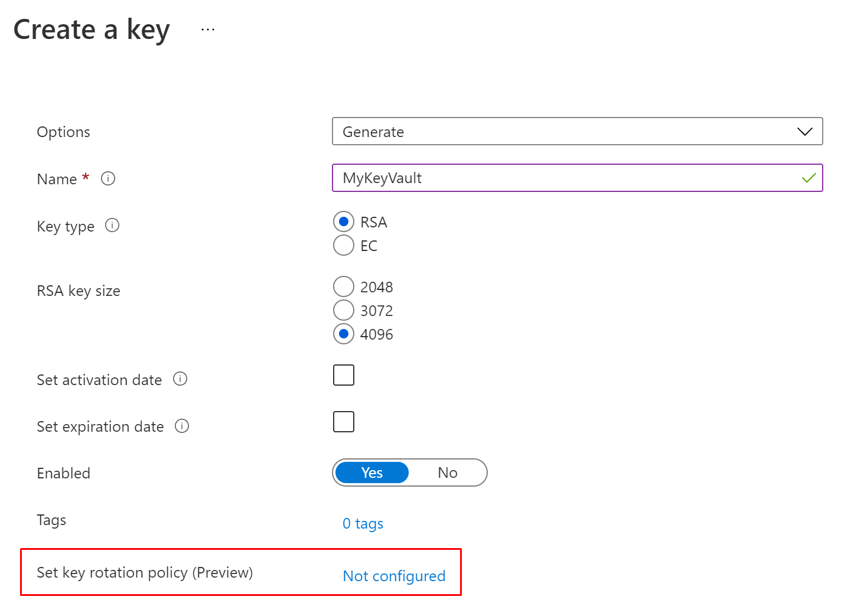Open the 0 tags link
This screenshot has height=616, width=841.
click(363, 524)
